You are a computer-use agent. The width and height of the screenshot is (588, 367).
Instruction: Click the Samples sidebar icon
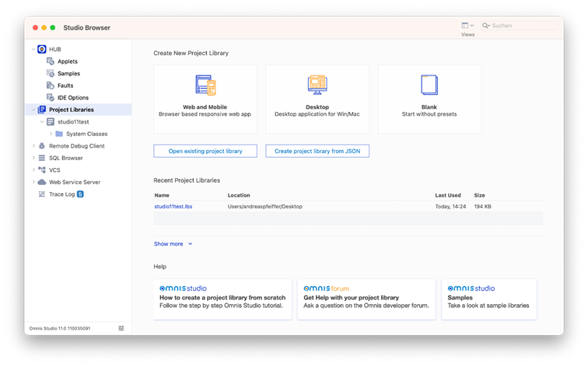51,73
